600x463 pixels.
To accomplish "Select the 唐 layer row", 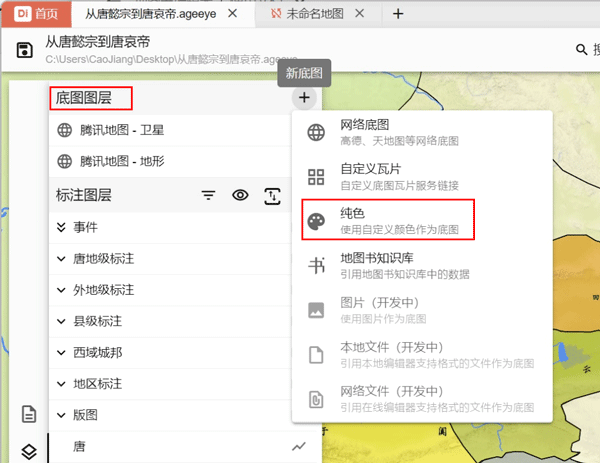I will click(x=186, y=446).
